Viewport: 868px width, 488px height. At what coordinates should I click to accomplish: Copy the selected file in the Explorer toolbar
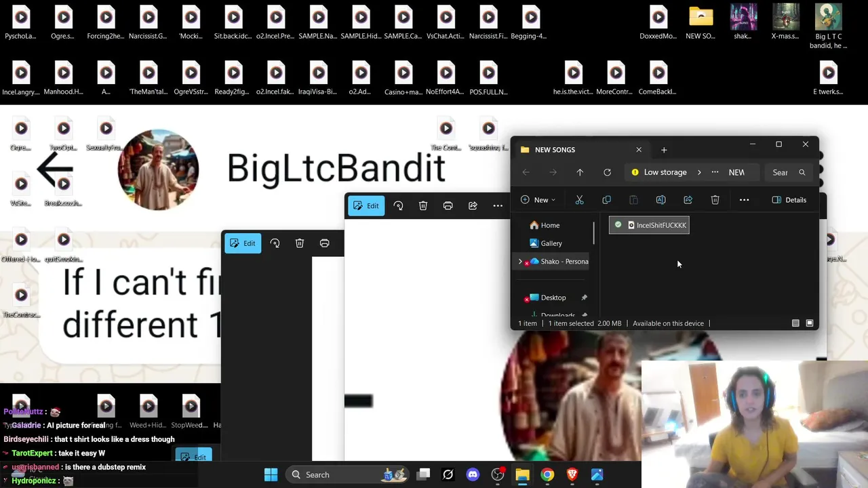pos(606,200)
